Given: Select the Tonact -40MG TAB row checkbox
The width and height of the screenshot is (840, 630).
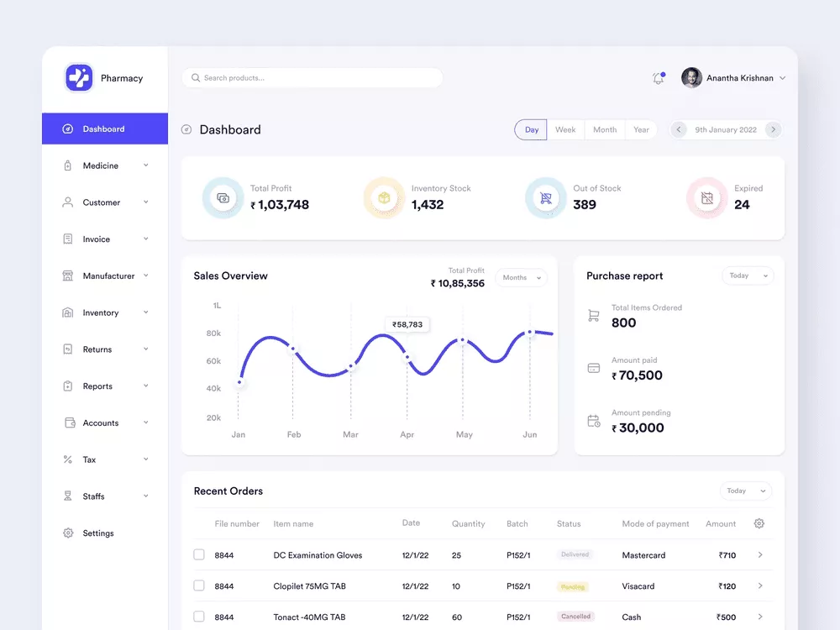Looking at the screenshot, I should [199, 617].
